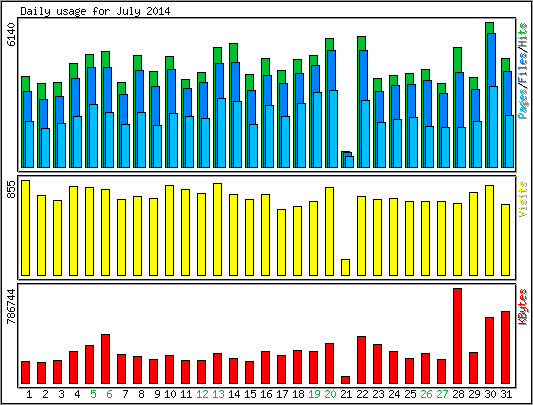Select the light-blue Pages bar for day 30
Viewport: 533px width, 405px height.
pyautogui.click(x=494, y=127)
